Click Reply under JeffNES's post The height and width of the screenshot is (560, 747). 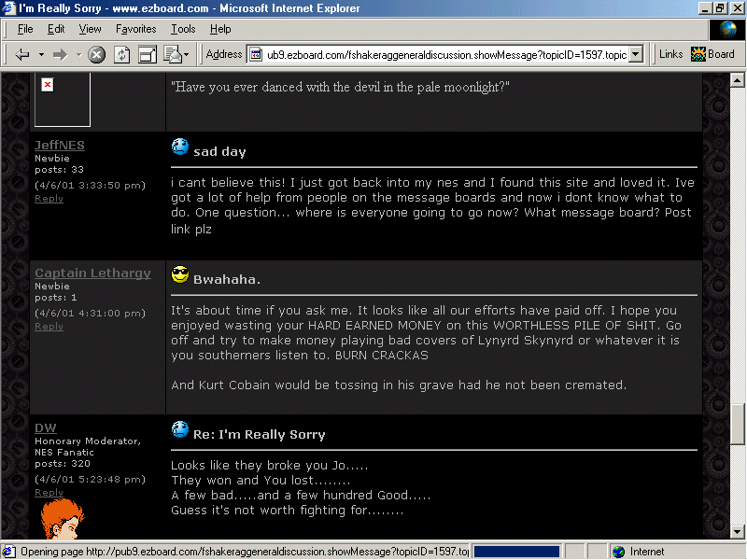pyautogui.click(x=49, y=198)
